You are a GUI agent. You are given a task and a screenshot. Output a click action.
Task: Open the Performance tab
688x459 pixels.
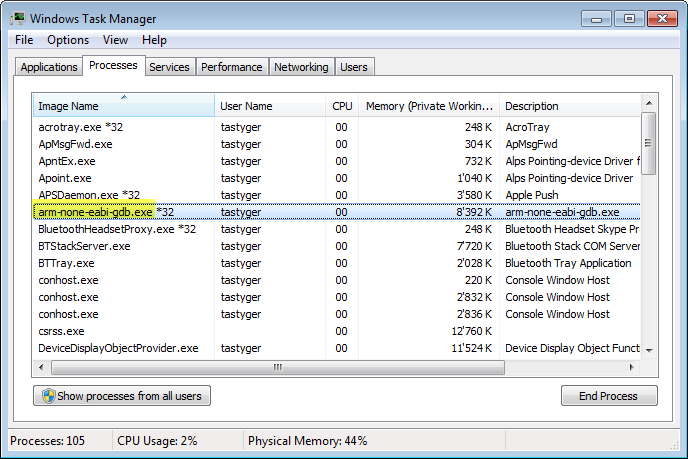tap(232, 67)
